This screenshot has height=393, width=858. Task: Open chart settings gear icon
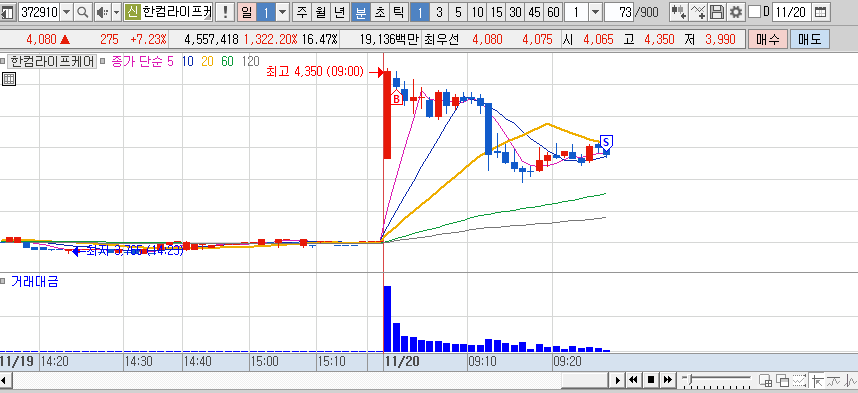point(736,11)
